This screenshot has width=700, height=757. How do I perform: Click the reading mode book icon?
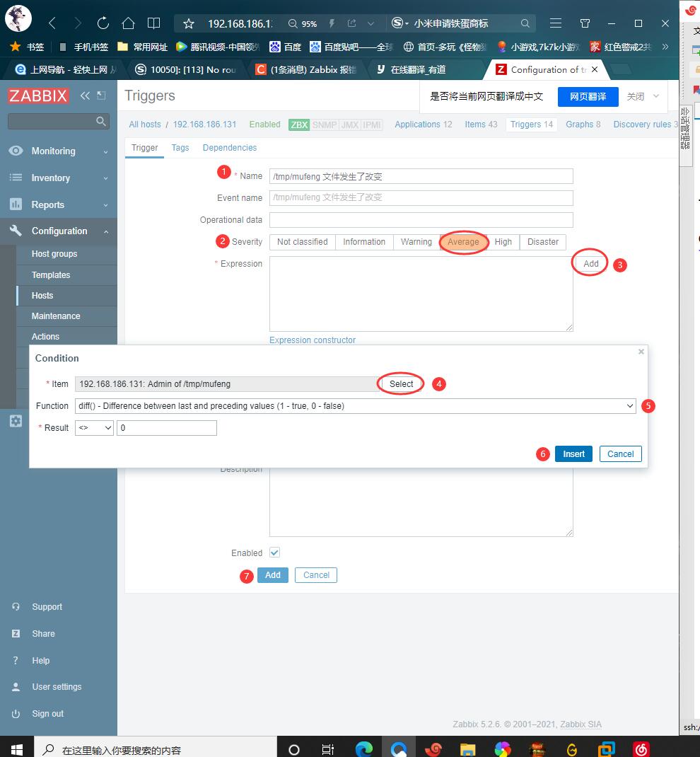[x=154, y=23]
